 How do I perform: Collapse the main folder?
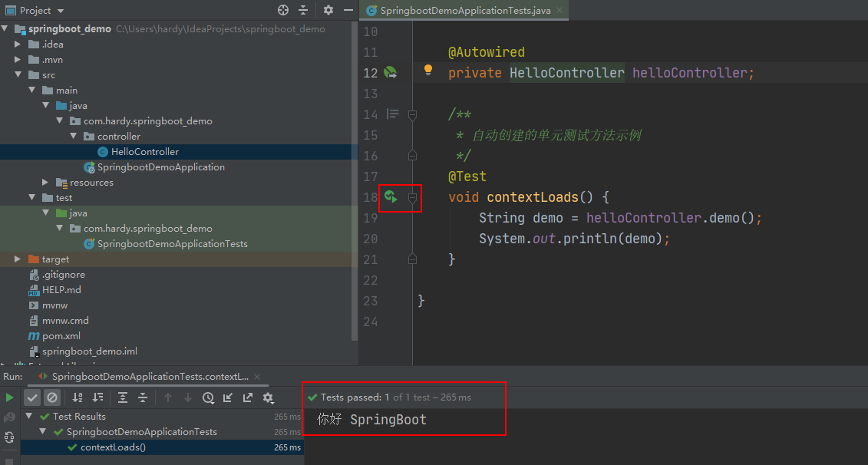pyautogui.click(x=31, y=91)
